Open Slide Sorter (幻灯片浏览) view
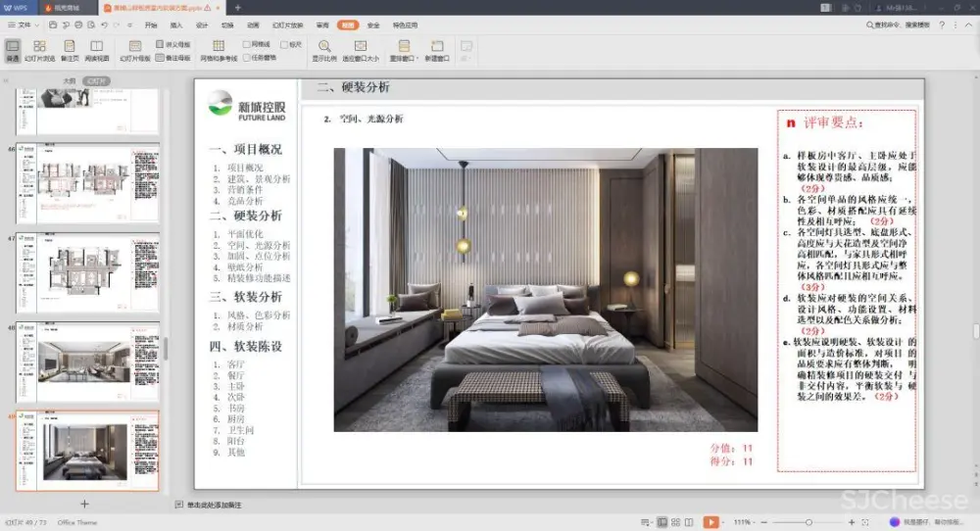The image size is (980, 531). point(39,49)
